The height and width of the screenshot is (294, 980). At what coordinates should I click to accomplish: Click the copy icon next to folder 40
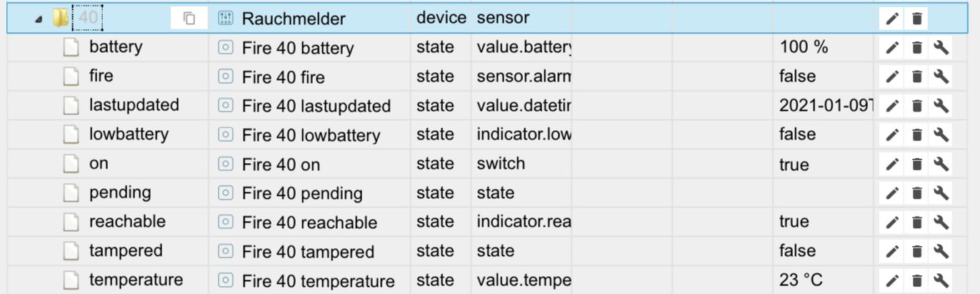click(189, 19)
